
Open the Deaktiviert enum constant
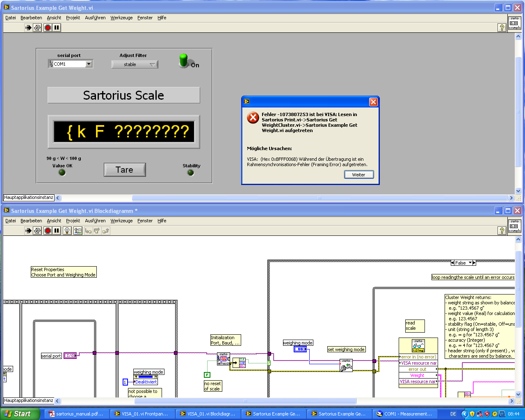click(x=146, y=382)
